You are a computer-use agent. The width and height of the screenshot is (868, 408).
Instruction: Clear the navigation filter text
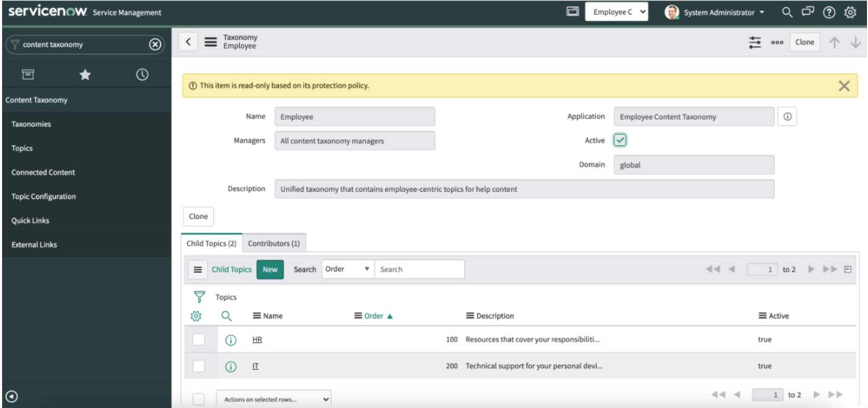click(154, 45)
